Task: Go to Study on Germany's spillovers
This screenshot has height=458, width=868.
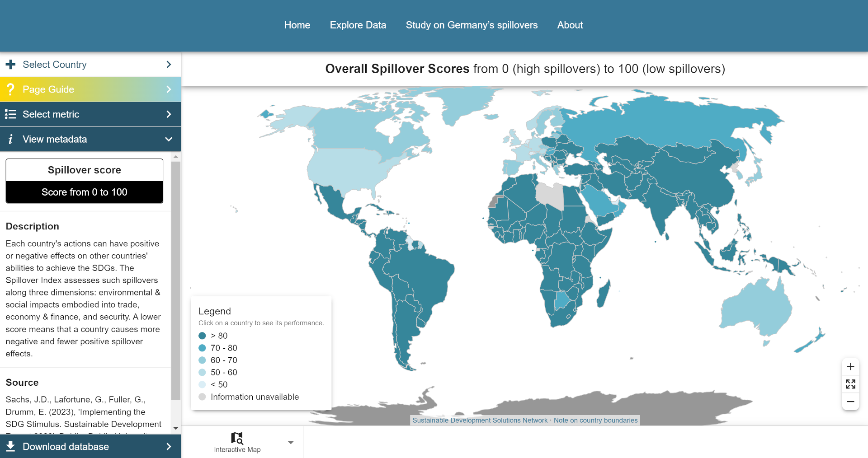Action: coord(472,25)
